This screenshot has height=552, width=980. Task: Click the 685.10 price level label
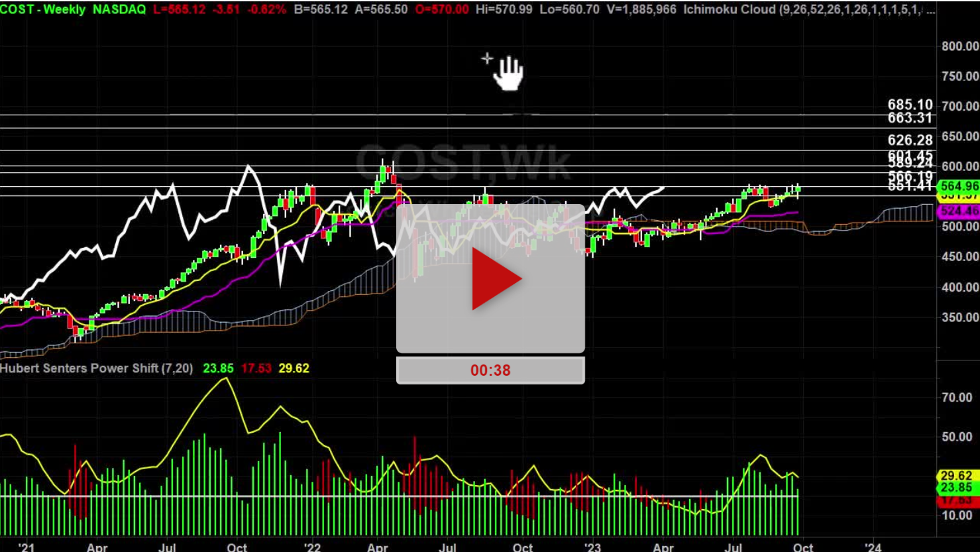(x=910, y=105)
